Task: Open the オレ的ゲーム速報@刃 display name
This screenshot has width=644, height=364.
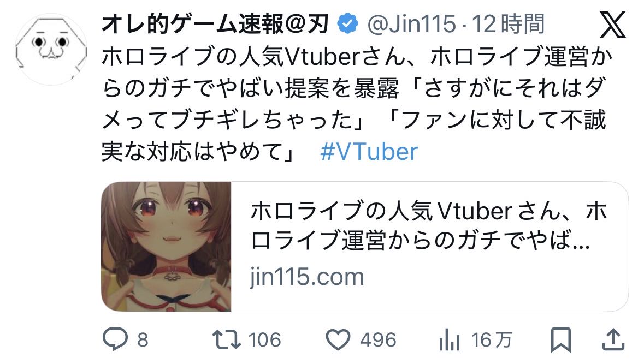Action: pyautogui.click(x=215, y=24)
